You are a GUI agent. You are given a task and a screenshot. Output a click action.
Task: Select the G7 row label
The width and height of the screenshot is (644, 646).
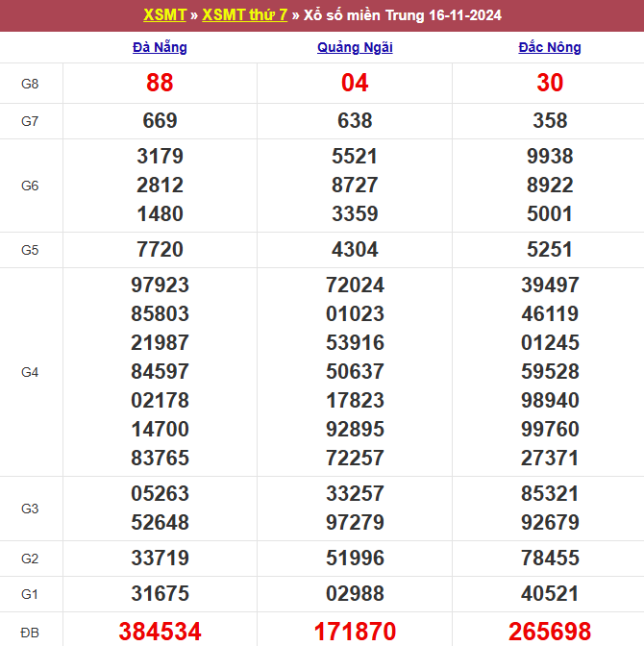coord(30,121)
